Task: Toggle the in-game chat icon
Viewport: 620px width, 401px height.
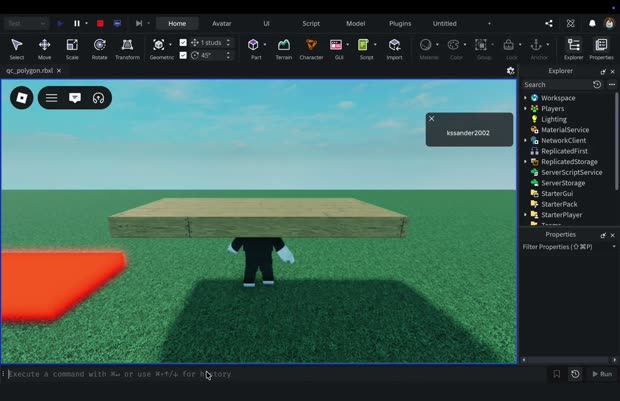Action: (x=75, y=98)
